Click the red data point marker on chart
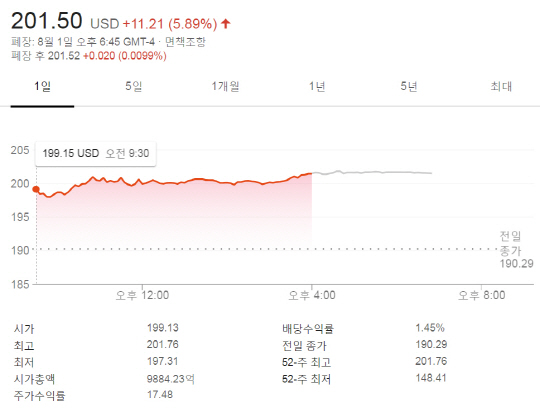The width and height of the screenshot is (540, 408). coord(36,189)
